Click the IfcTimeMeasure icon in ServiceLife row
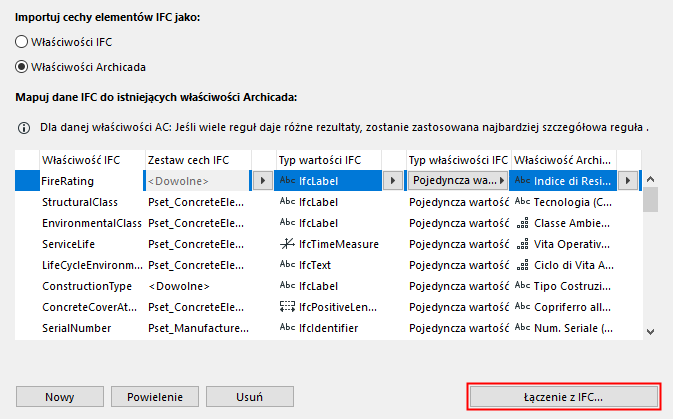Viewport: 673px width, 419px height. click(x=287, y=244)
